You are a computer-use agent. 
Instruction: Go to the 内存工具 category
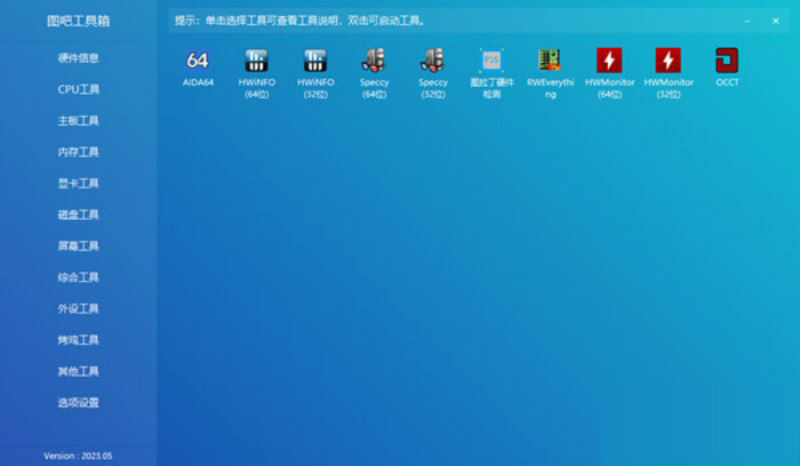pyautogui.click(x=78, y=152)
